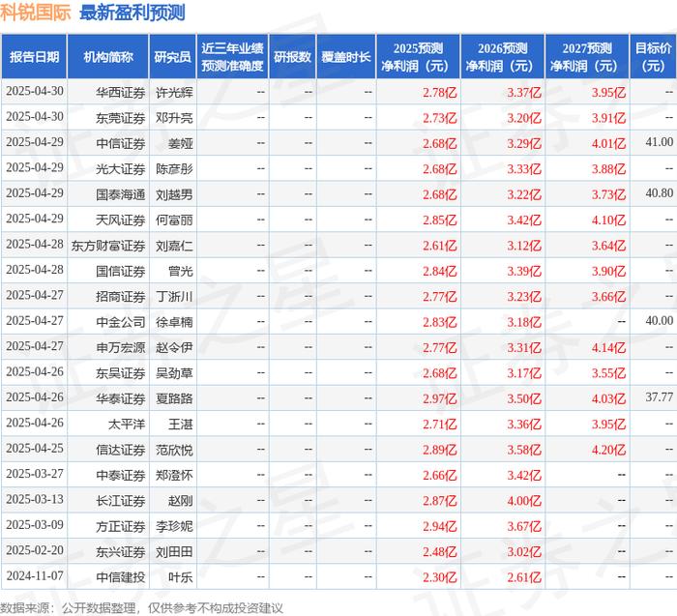
Task: Click analyst name 徐卓楠
Action: coord(174,322)
